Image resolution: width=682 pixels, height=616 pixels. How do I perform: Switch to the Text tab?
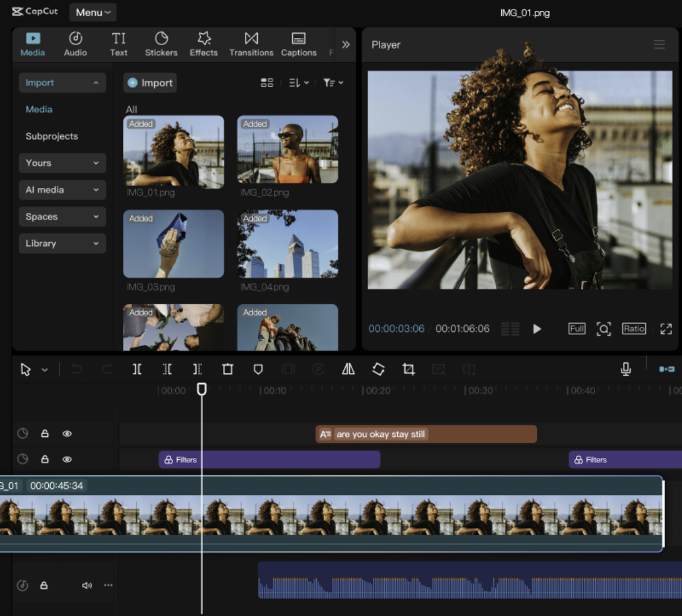pyautogui.click(x=118, y=45)
